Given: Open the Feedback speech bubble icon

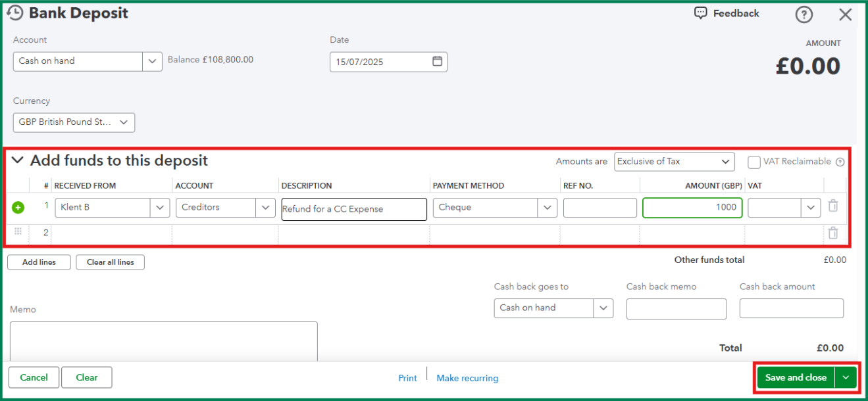Looking at the screenshot, I should point(701,13).
